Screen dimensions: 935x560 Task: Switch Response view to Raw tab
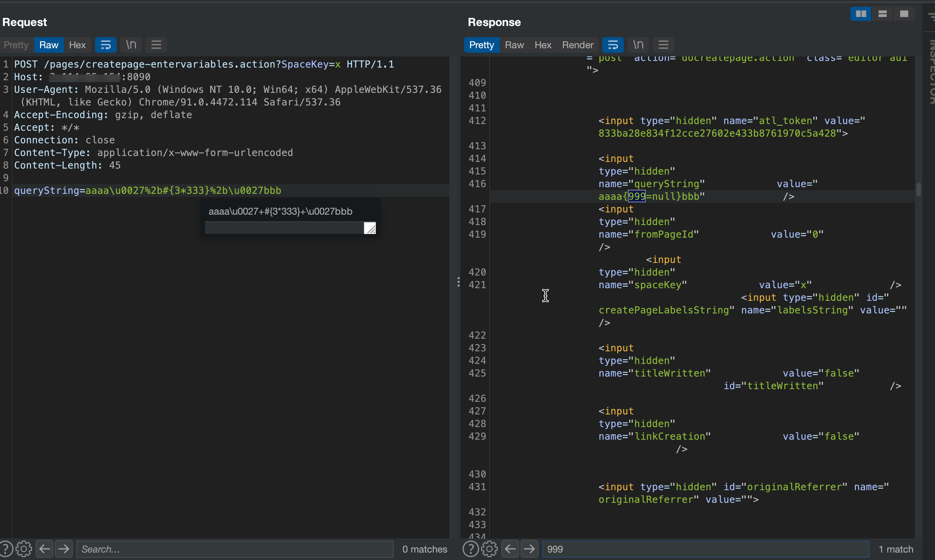514,45
